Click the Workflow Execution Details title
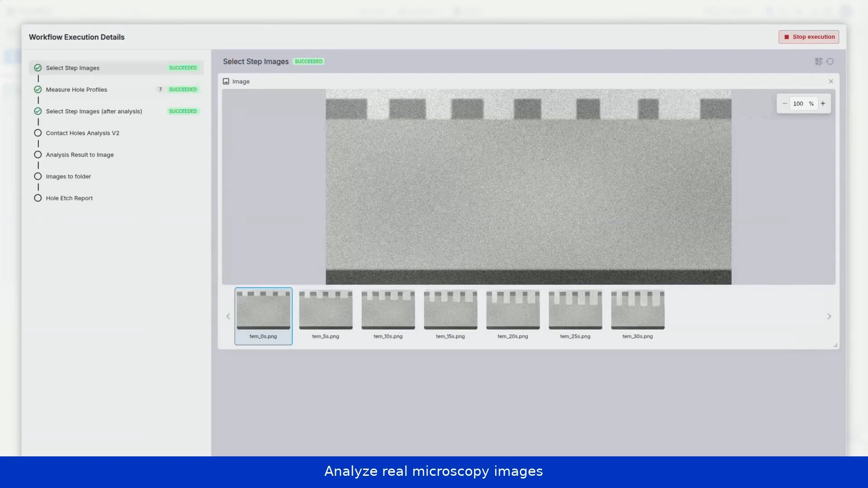Viewport: 868px width, 488px height. click(x=77, y=37)
